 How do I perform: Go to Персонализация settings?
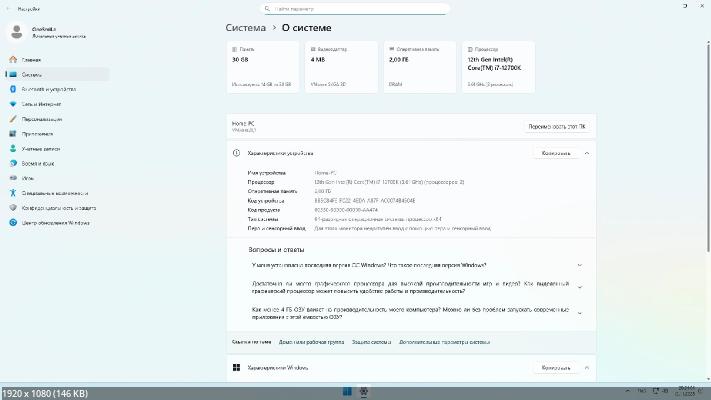(43, 119)
